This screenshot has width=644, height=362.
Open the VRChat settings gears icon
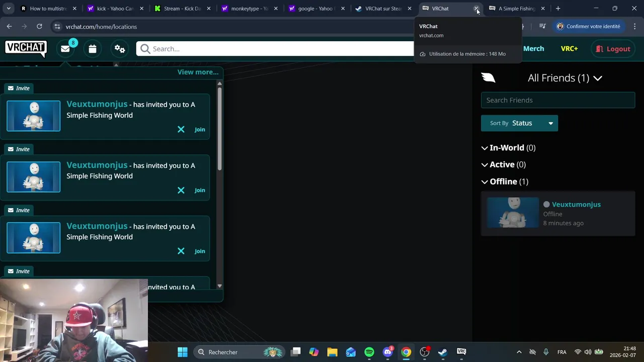[x=120, y=49]
